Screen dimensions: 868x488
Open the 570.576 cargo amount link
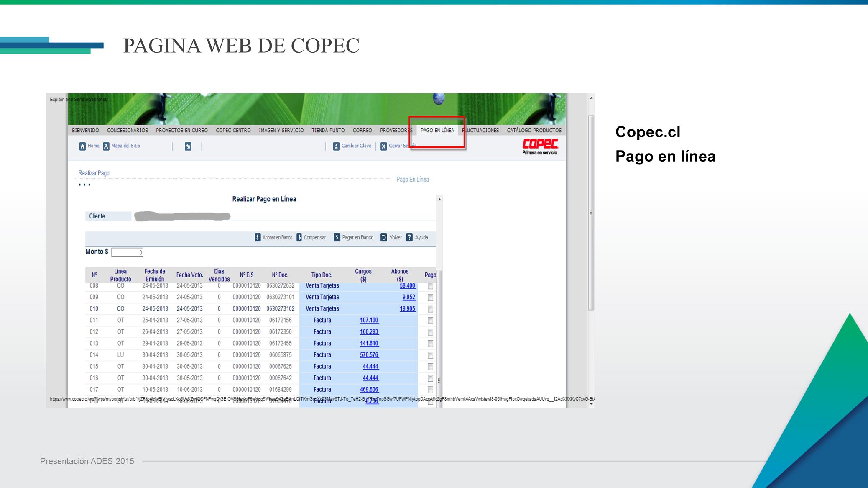click(x=369, y=355)
